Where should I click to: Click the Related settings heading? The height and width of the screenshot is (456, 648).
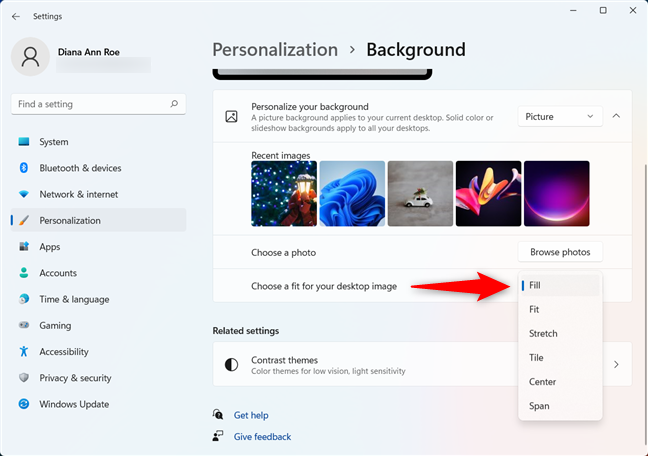(246, 331)
